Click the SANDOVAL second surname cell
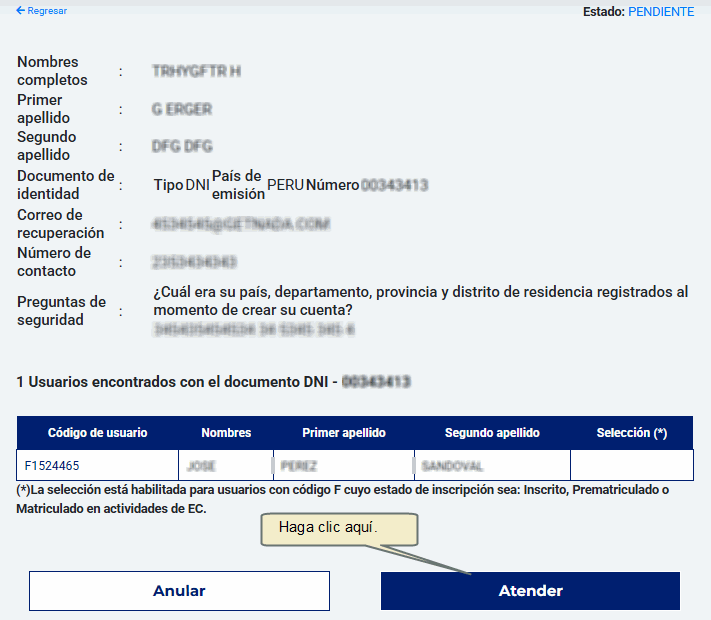 tap(452, 466)
